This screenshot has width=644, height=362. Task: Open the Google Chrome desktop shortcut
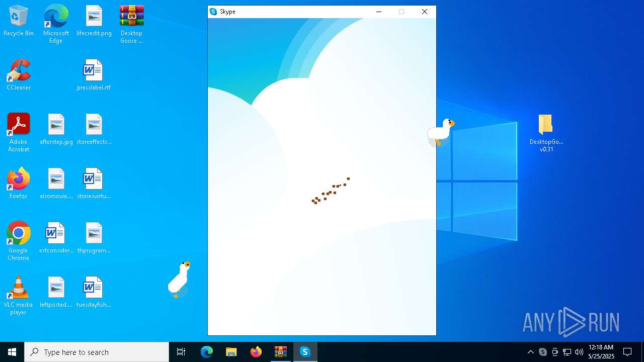click(19, 241)
